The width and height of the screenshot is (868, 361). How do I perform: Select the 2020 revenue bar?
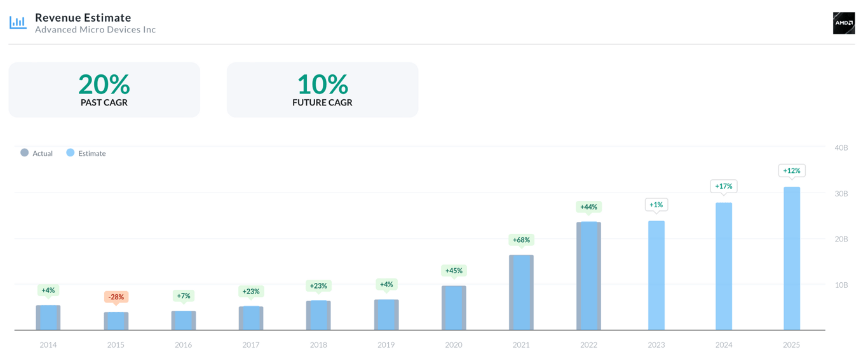pos(454,308)
